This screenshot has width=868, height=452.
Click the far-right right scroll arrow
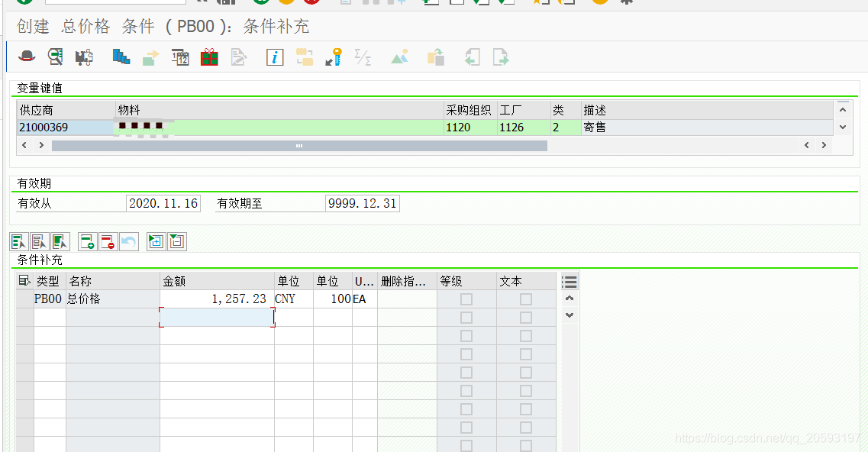[x=824, y=145]
